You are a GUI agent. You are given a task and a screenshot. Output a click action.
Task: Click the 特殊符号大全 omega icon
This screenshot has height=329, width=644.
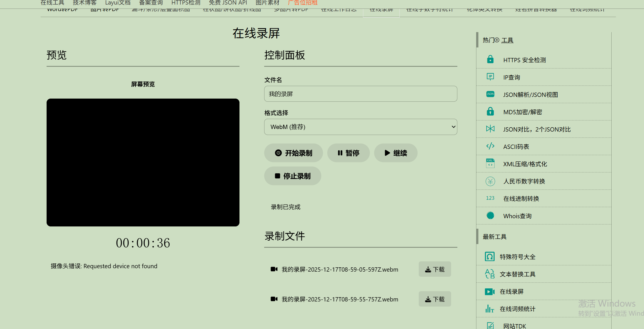[489, 257]
